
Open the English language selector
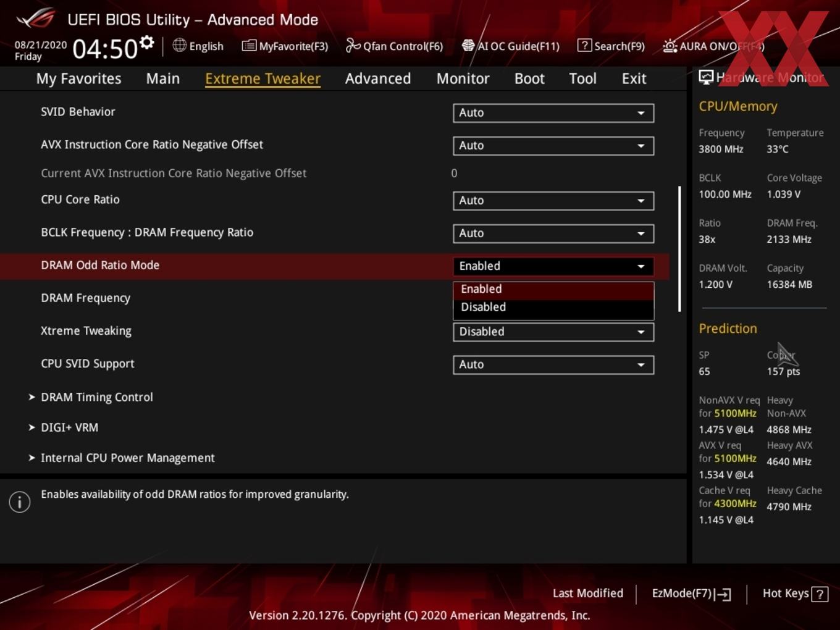click(198, 46)
